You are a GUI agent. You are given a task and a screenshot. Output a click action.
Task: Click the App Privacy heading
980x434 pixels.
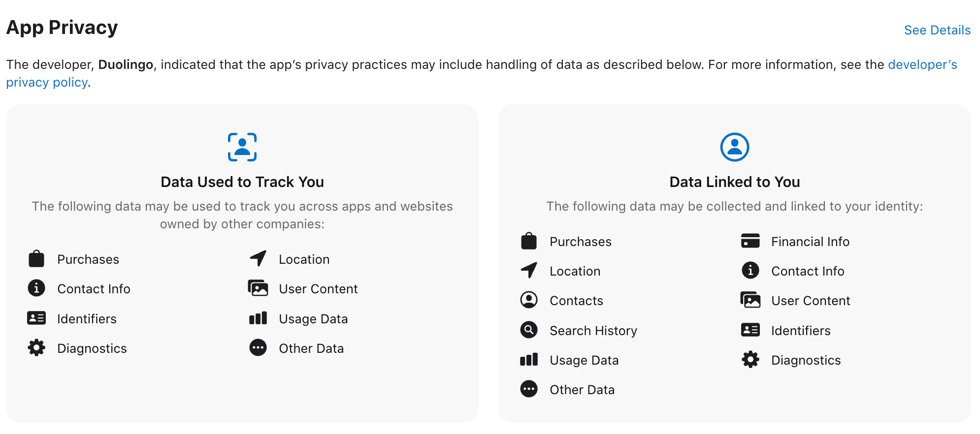tap(62, 28)
